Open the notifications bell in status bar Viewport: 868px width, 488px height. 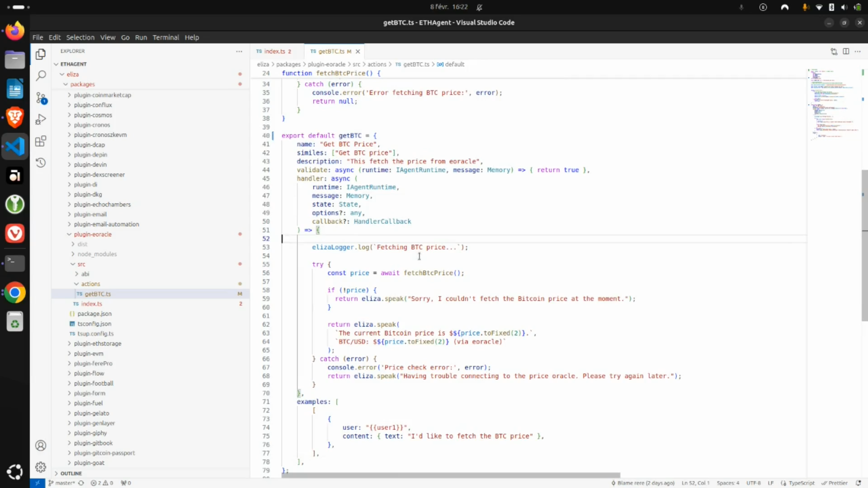point(858,483)
